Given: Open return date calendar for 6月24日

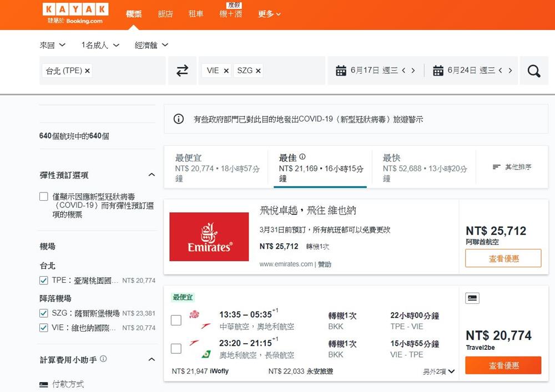Looking at the screenshot, I should (x=463, y=70).
